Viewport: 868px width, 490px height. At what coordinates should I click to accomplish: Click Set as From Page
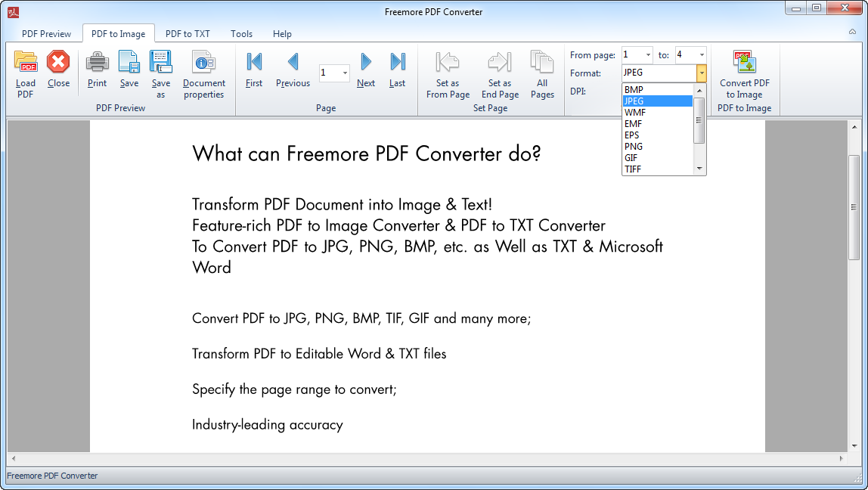pos(447,72)
